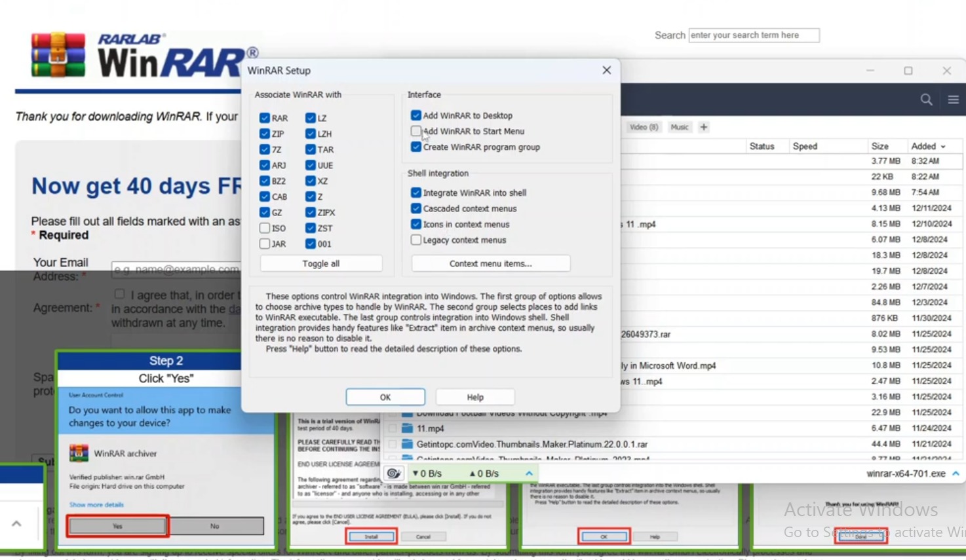This screenshot has width=966, height=560.
Task: Toggle the GZ checkbox
Action: click(x=265, y=212)
